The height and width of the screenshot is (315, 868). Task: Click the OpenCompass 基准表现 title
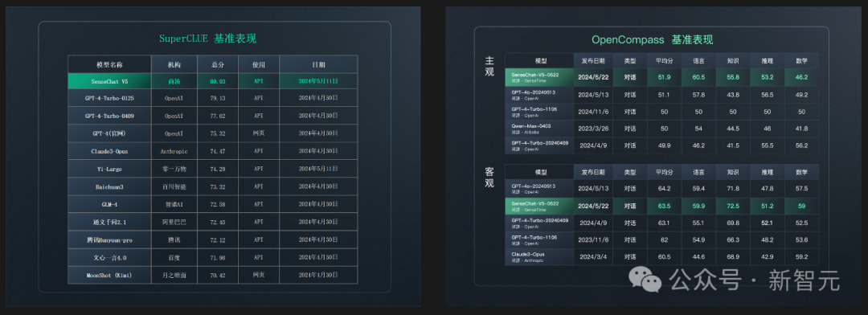coord(652,40)
